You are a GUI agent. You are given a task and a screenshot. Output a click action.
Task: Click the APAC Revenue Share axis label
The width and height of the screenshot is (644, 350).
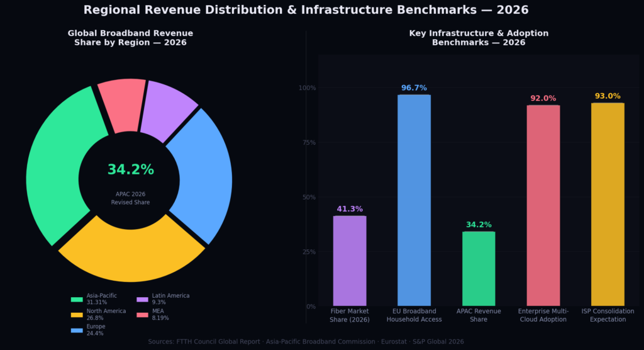coord(479,315)
